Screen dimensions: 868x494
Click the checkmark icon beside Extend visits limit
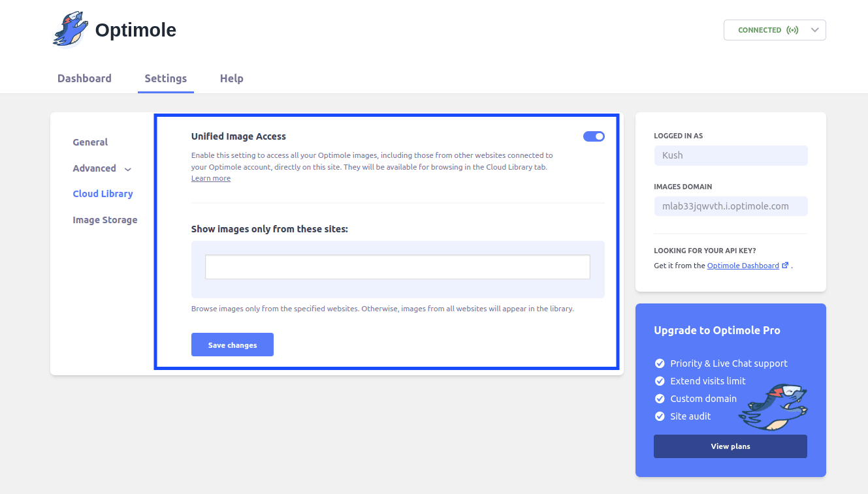660,381
